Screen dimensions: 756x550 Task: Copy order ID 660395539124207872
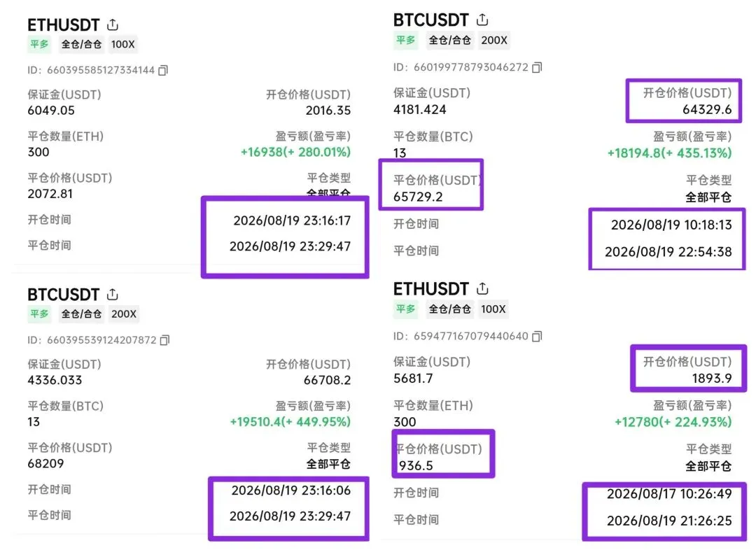coord(164,340)
